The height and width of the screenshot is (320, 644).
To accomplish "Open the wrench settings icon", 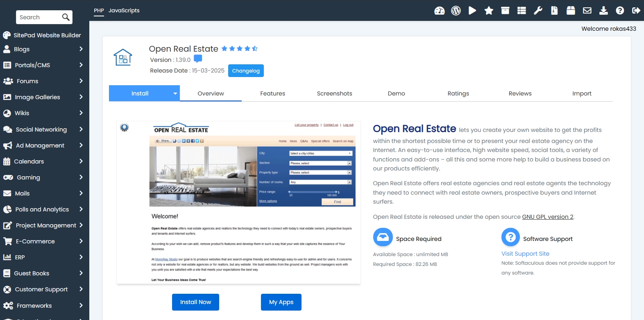I will click(x=538, y=11).
